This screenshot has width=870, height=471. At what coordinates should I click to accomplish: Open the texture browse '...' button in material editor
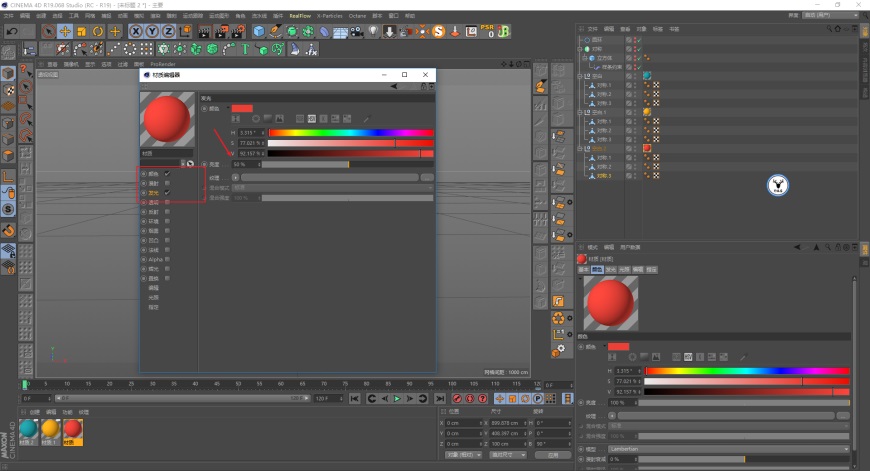point(427,178)
